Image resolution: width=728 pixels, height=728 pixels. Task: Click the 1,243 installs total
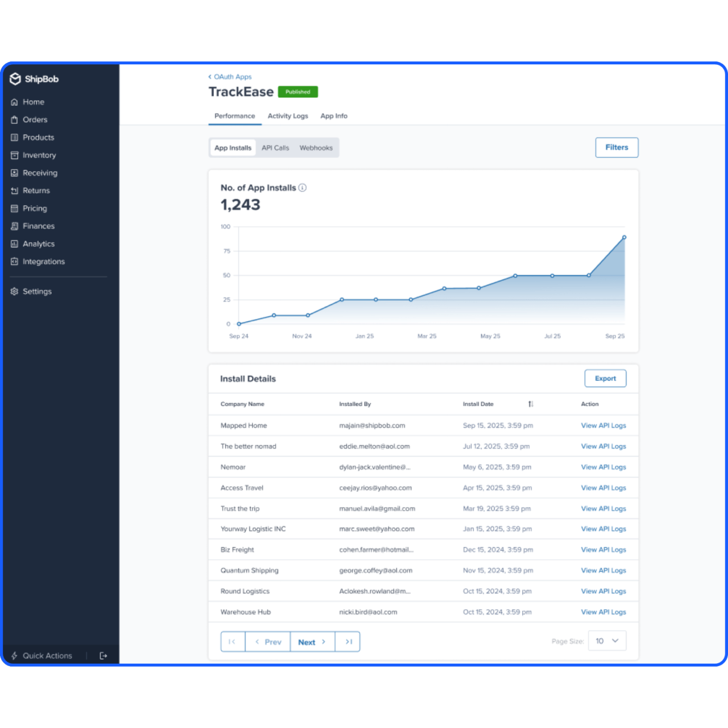[241, 205]
